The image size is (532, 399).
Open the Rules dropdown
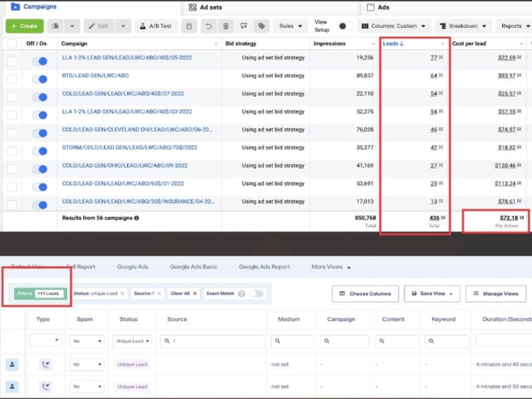290,26
